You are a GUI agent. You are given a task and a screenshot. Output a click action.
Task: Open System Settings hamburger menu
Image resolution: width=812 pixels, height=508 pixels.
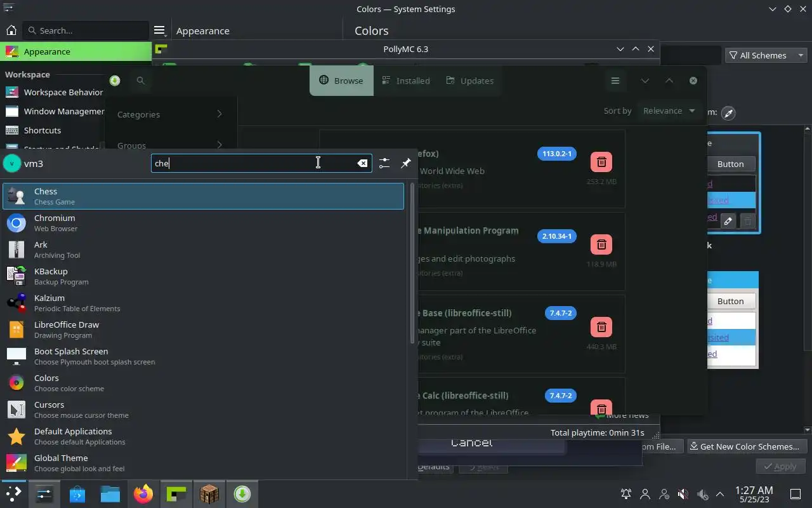pyautogui.click(x=160, y=30)
